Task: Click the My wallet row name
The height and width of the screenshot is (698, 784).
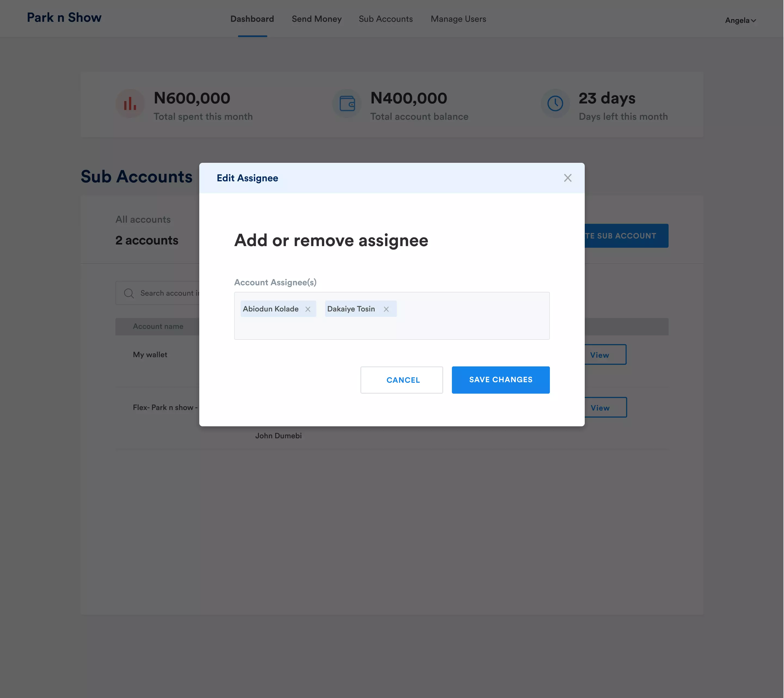Action: tap(150, 354)
